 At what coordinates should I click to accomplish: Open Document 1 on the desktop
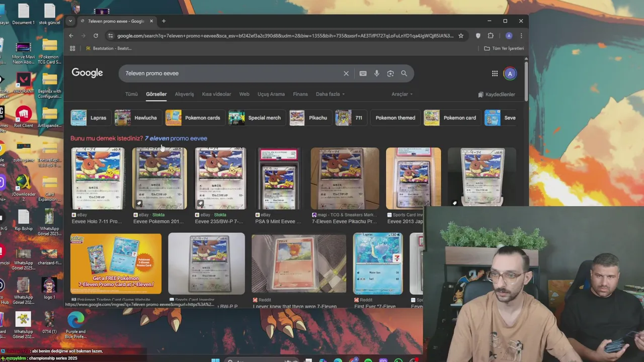23,14
